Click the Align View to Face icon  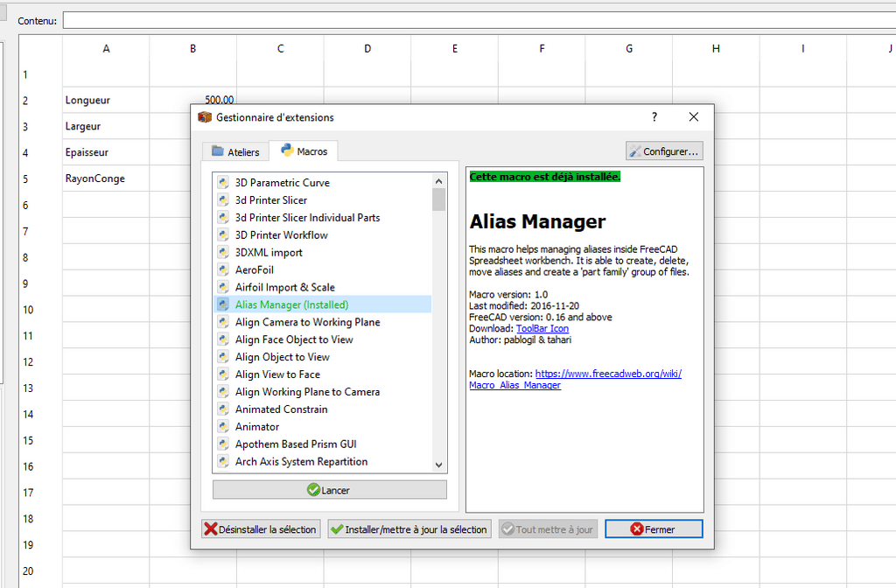pos(223,374)
